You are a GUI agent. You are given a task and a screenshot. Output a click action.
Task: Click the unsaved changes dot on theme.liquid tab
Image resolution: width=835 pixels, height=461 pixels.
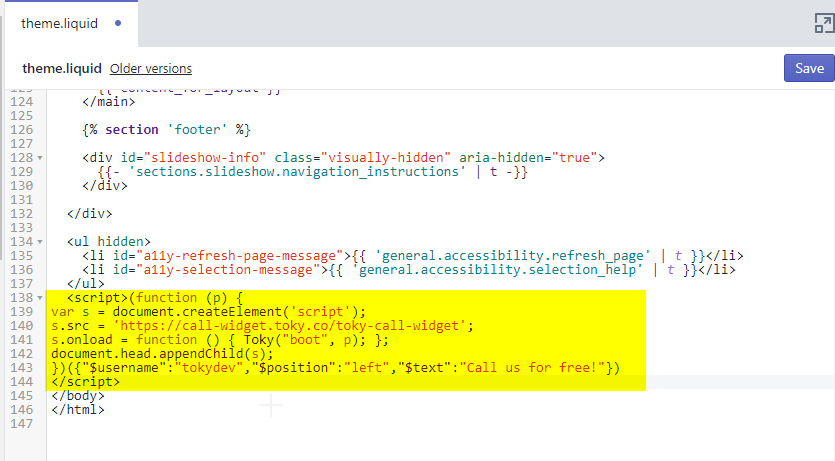pos(118,23)
